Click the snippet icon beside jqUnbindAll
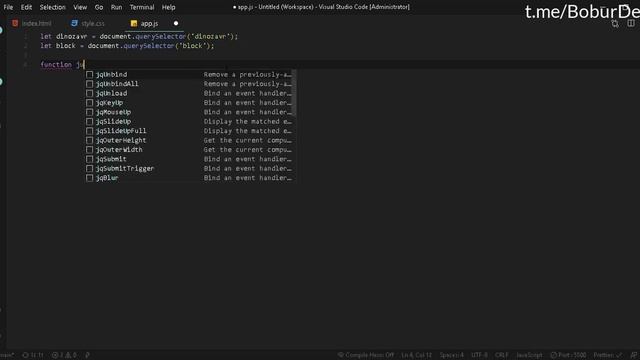 click(89, 84)
